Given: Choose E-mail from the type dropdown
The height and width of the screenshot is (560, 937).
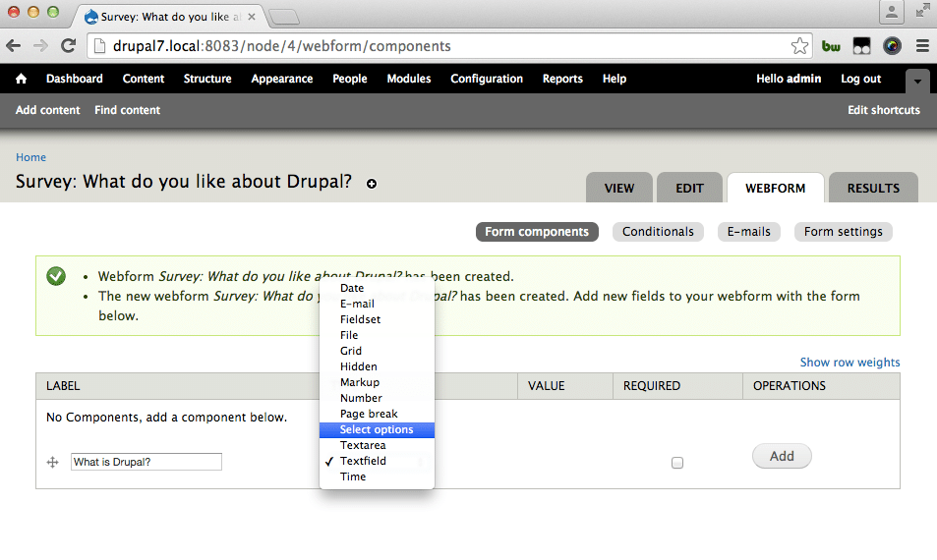Looking at the screenshot, I should [378, 304].
